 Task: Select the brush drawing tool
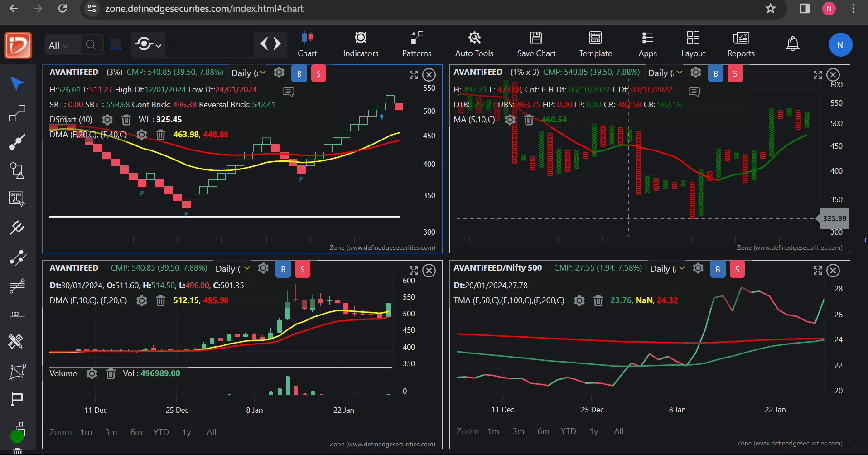pyautogui.click(x=17, y=141)
